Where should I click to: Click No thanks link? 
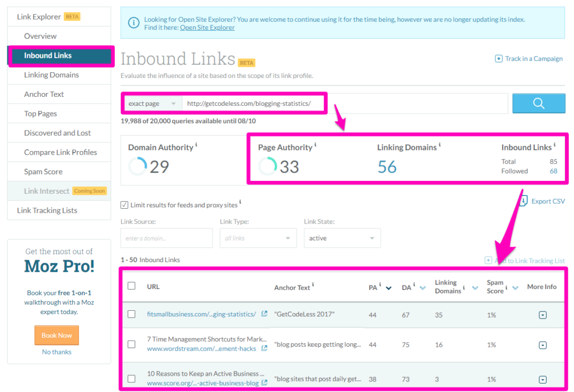pos(57,352)
